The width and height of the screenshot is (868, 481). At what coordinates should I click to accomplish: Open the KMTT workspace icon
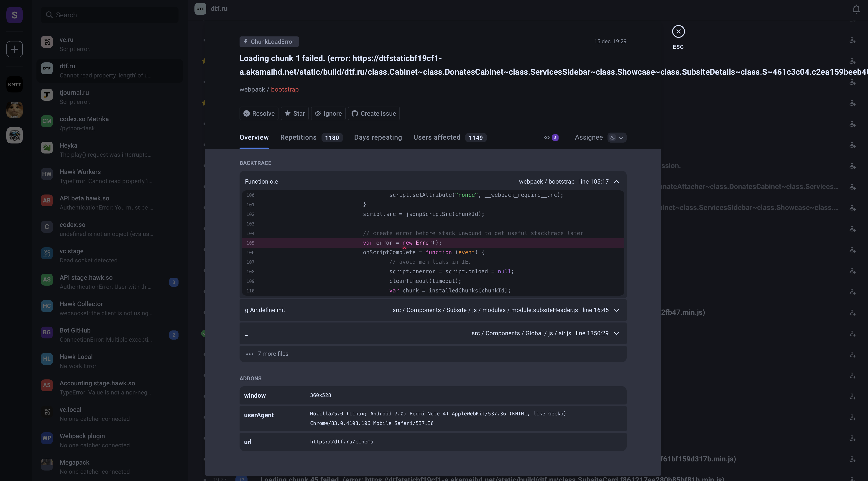tap(14, 84)
